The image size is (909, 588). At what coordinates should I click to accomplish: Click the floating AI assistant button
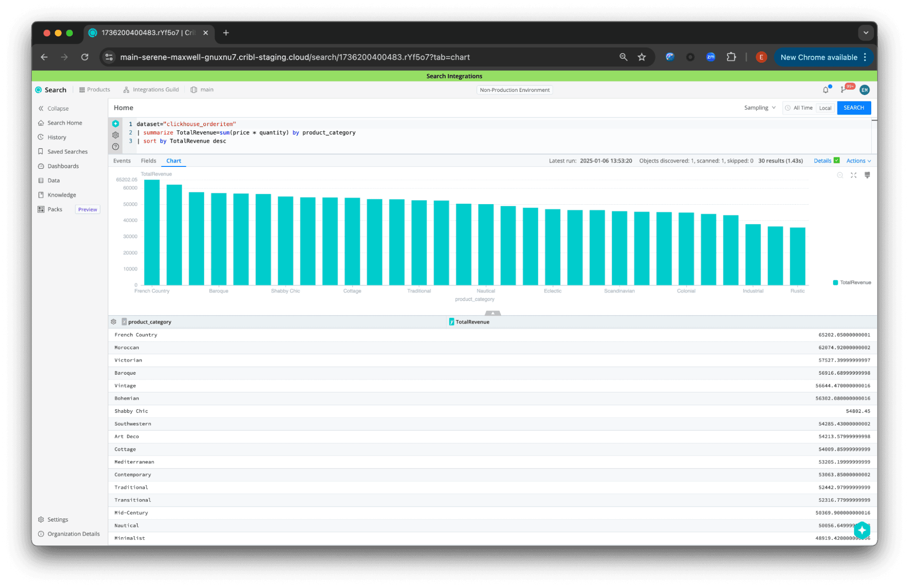click(861, 530)
